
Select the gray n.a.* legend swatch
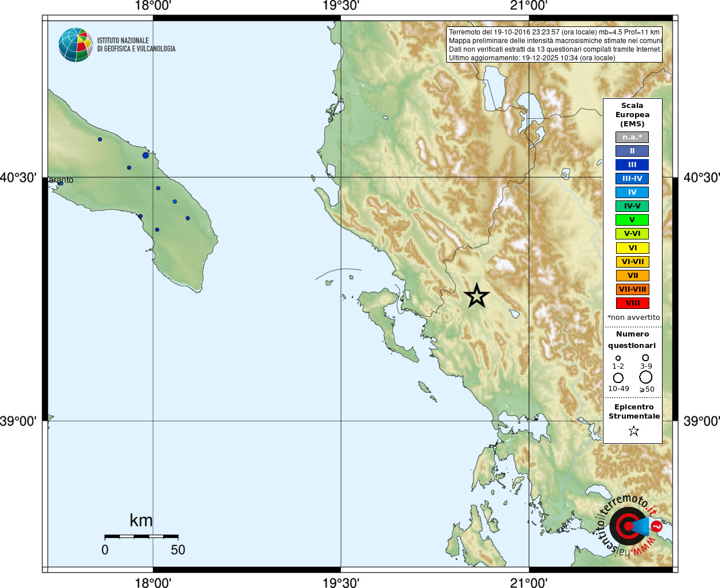pyautogui.click(x=632, y=137)
